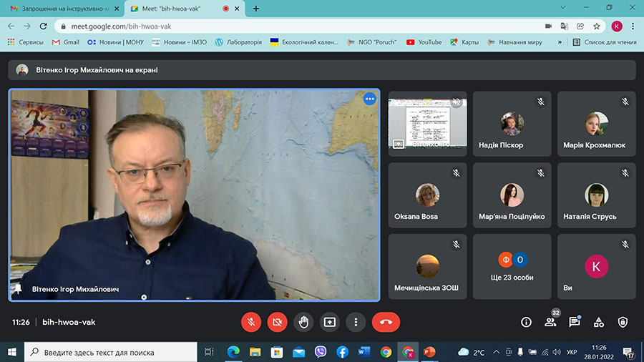Go back in browser history
644x362 pixels.
(11, 26)
